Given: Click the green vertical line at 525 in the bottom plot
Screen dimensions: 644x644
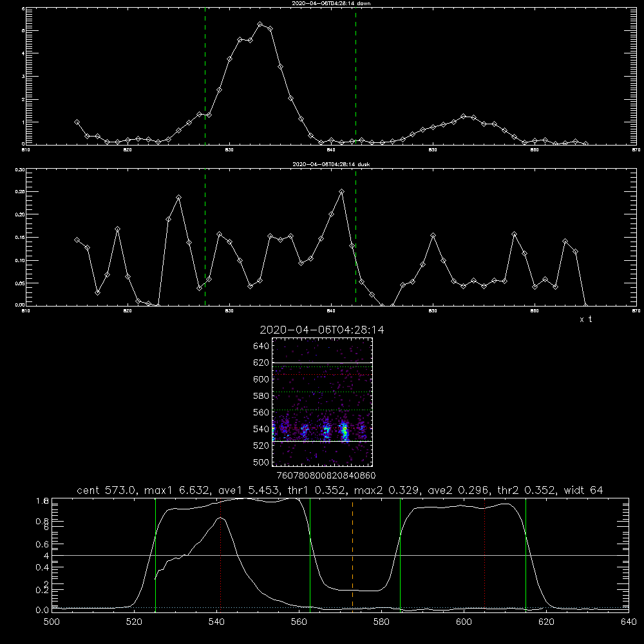Looking at the screenshot, I should click(x=156, y=554).
